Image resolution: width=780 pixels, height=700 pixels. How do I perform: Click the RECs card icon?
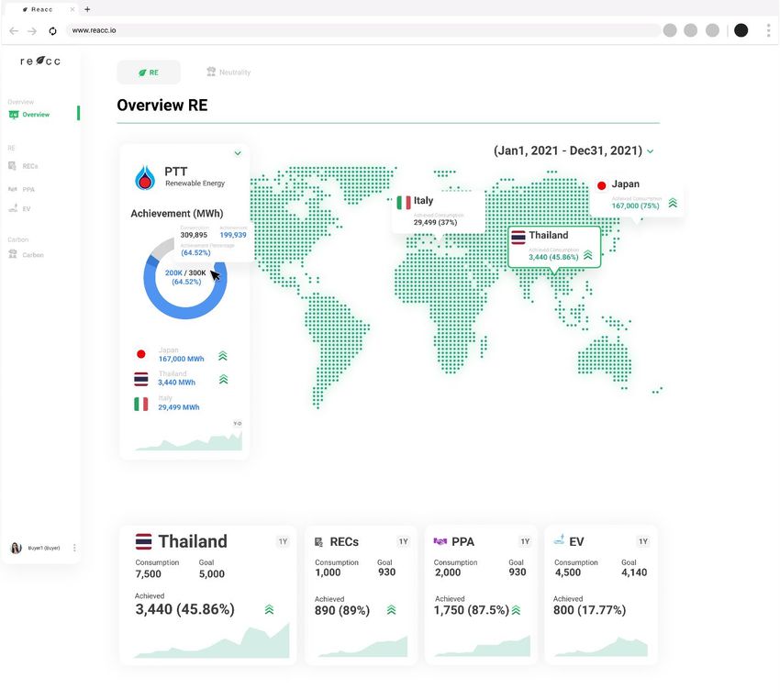tap(318, 541)
